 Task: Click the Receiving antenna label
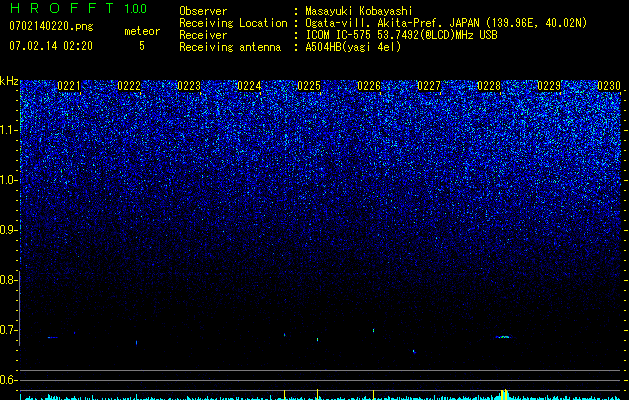pyautogui.click(x=230, y=47)
